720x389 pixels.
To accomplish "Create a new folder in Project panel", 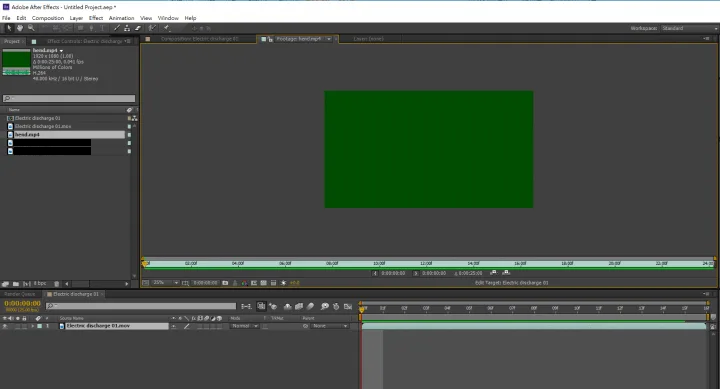I will coord(16,284).
